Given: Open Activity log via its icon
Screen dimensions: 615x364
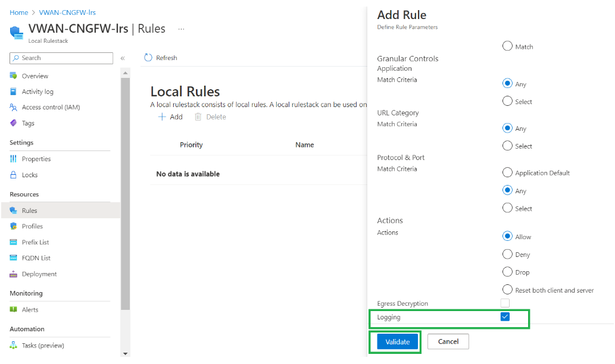Looking at the screenshot, I should coord(14,92).
